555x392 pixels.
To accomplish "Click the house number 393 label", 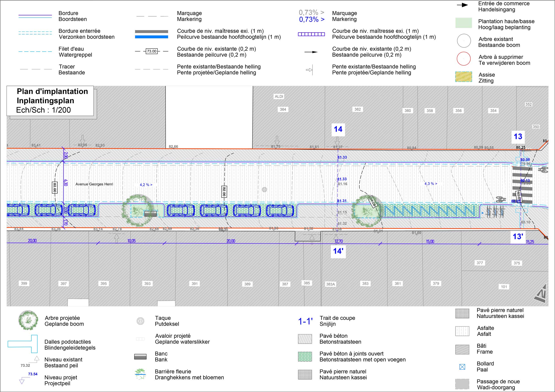I will (147, 284).
